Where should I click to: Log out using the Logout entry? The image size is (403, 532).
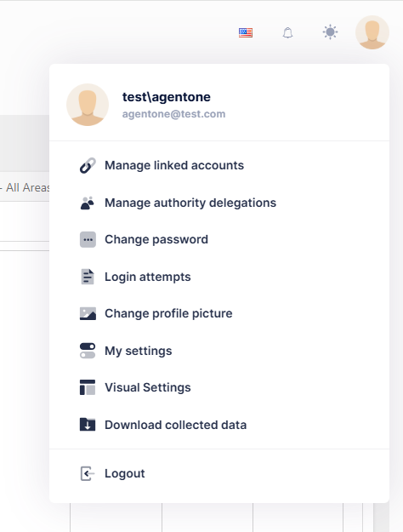(x=125, y=473)
